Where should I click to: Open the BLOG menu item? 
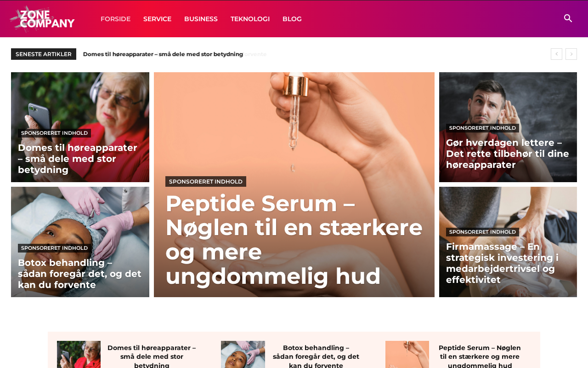(292, 19)
